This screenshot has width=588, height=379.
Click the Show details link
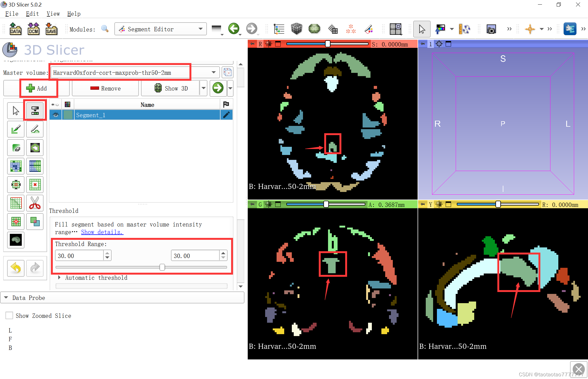(x=102, y=232)
